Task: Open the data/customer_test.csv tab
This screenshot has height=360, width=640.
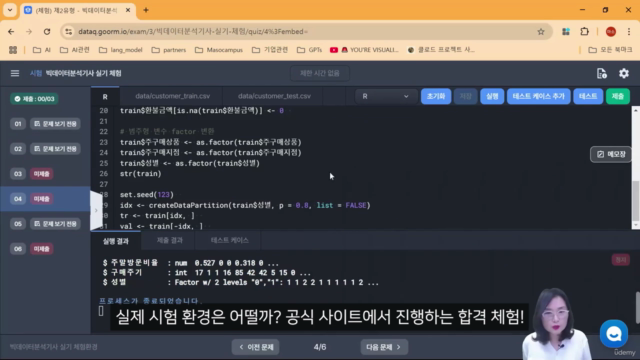Action: click(274, 96)
